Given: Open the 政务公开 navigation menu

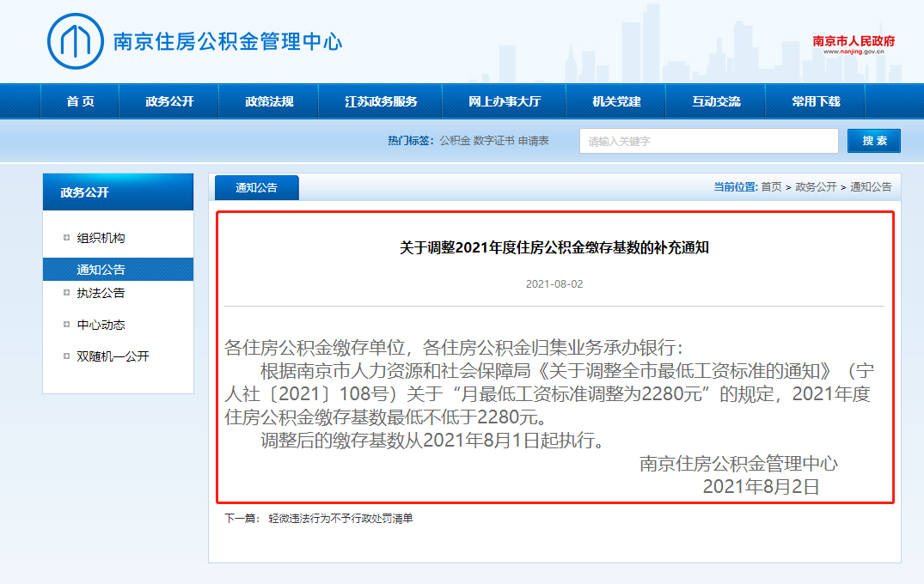Looking at the screenshot, I should pyautogui.click(x=169, y=101).
